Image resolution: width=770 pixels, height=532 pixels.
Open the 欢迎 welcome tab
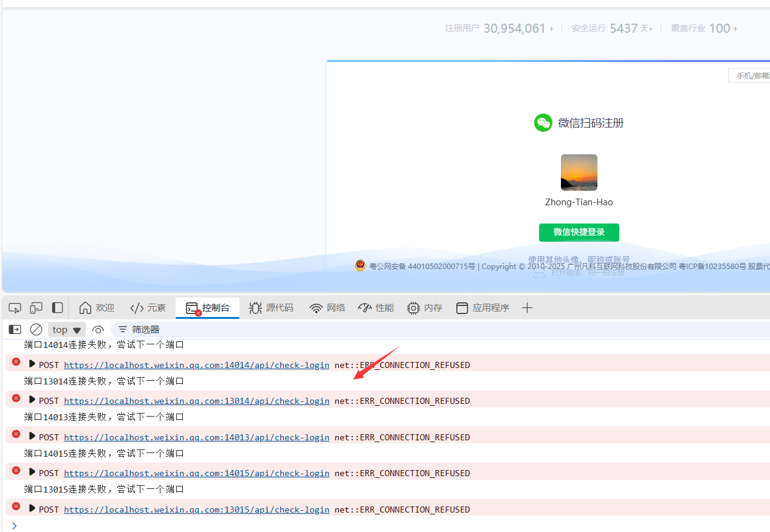point(97,308)
